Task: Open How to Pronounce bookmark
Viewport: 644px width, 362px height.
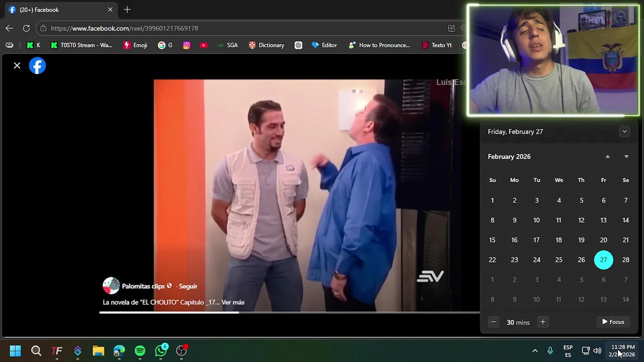Action: (x=379, y=45)
